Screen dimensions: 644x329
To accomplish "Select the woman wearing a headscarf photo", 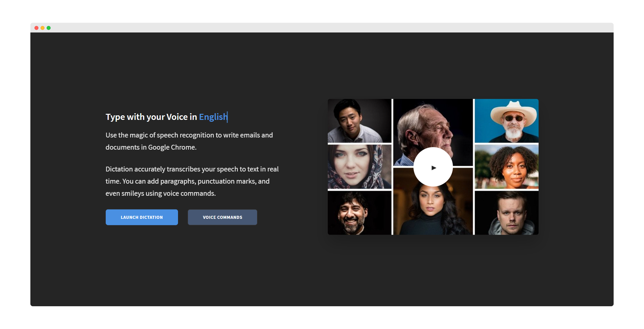I will tap(359, 167).
